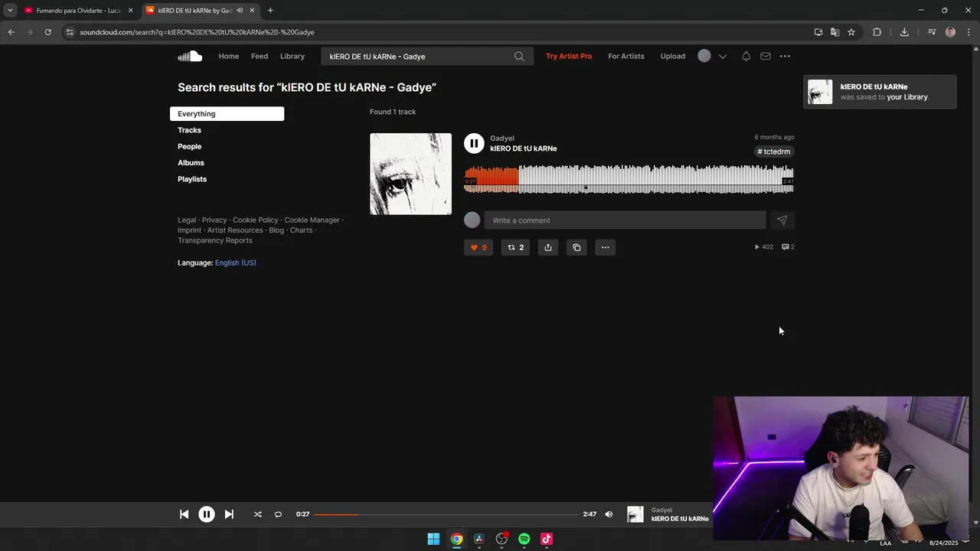The height and width of the screenshot is (551, 980).
Task: Click Try Artist Pro link
Action: pyautogui.click(x=569, y=56)
